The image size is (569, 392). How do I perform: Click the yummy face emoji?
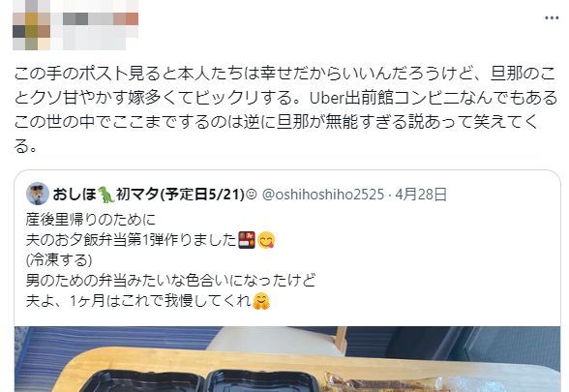tap(266, 240)
